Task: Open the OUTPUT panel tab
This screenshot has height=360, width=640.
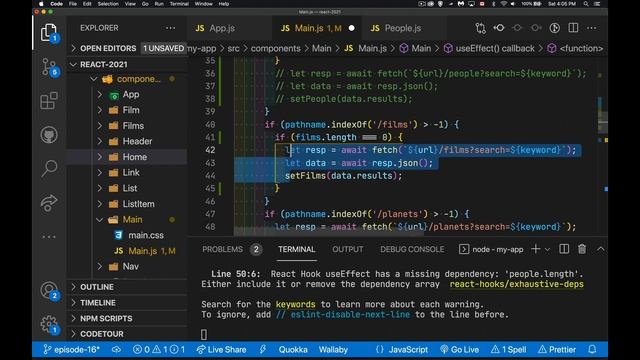Action: coord(348,249)
